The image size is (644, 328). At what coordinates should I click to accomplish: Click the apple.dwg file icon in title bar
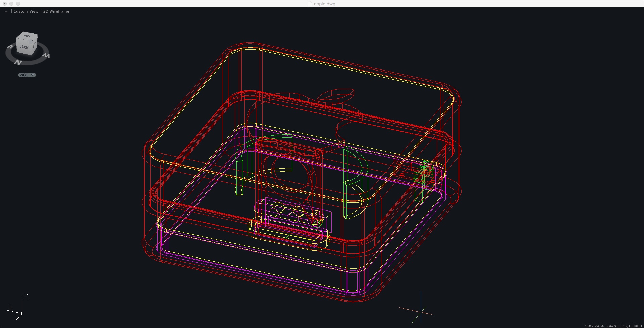pos(310,4)
